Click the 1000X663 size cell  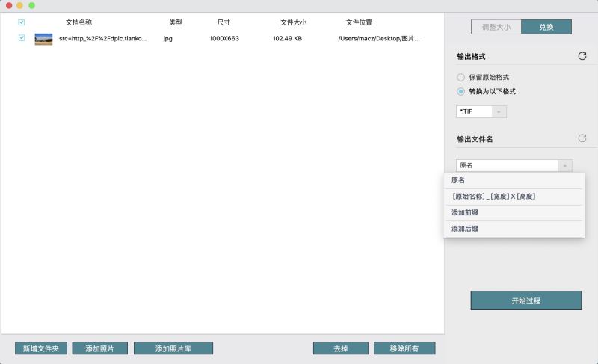click(224, 39)
